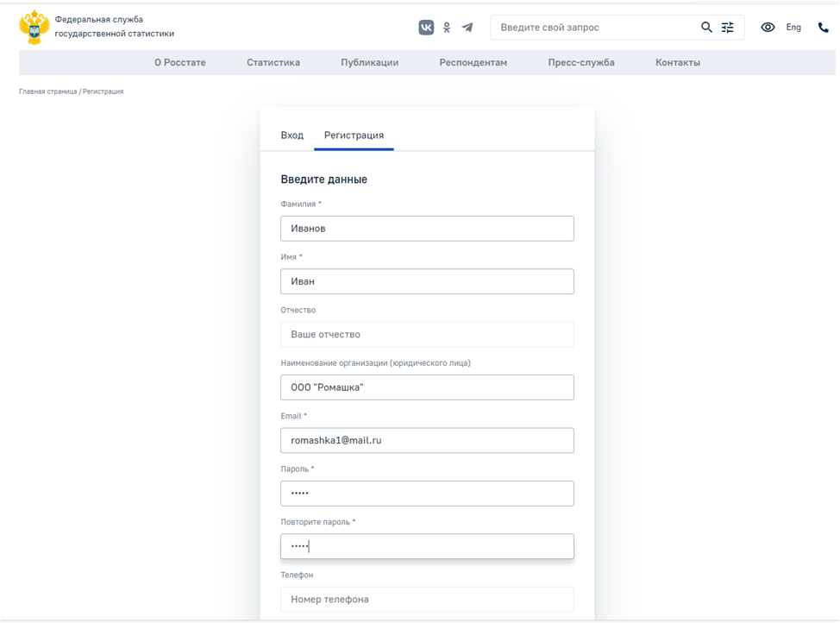Viewport: 840px width, 623px height.
Task: Click the Rosstat coat of arms logo
Action: click(34, 27)
